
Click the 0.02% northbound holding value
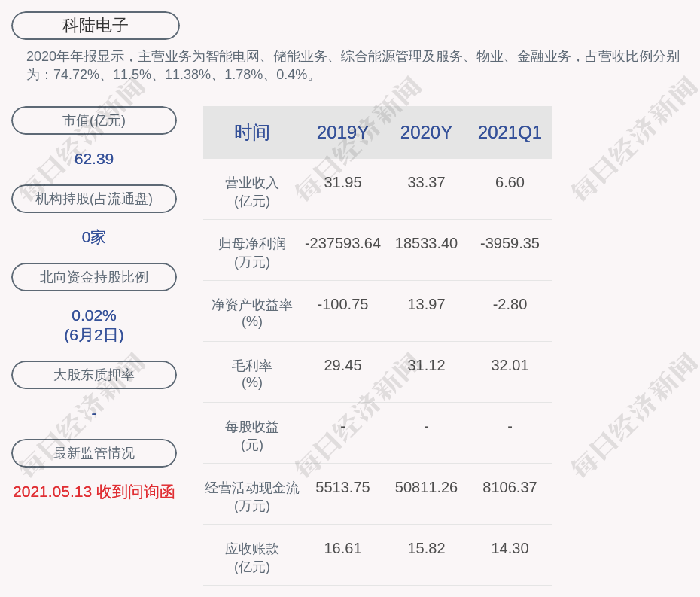(94, 315)
